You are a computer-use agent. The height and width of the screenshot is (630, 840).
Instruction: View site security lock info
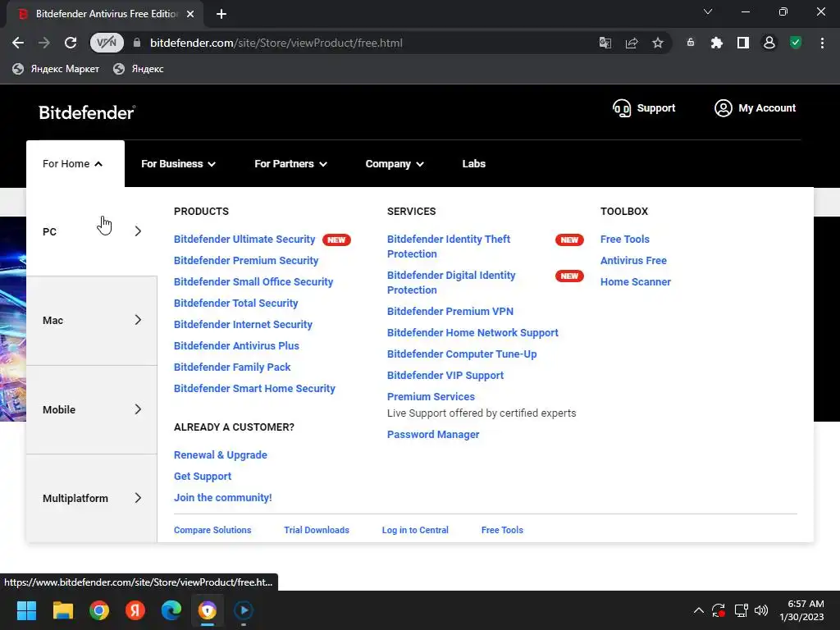137,43
